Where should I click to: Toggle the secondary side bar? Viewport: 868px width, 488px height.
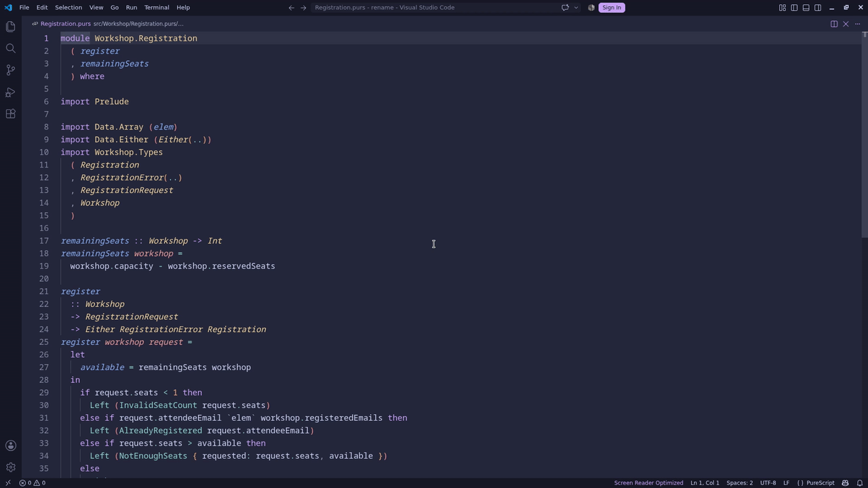pos(818,7)
